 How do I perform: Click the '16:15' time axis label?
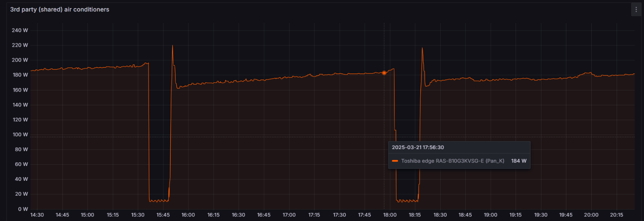pos(213,215)
